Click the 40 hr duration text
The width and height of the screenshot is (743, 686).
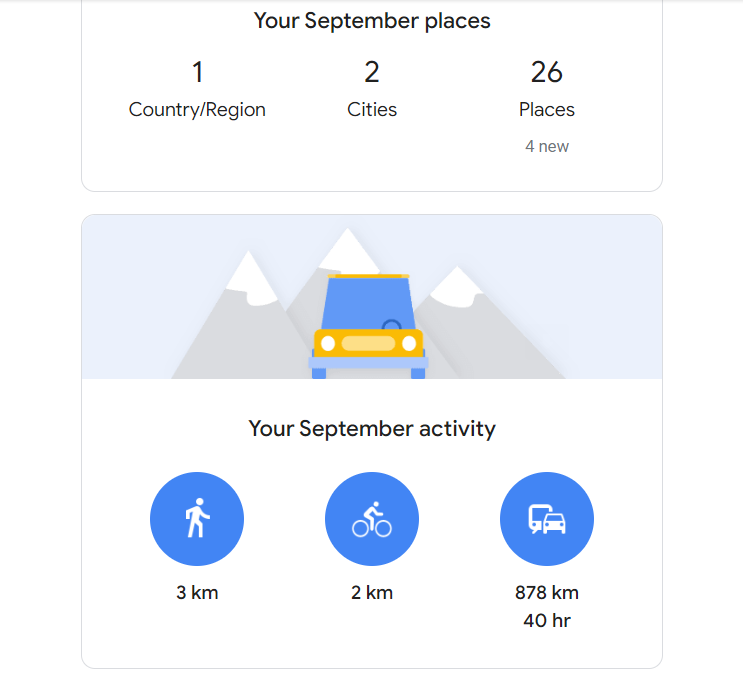(547, 621)
